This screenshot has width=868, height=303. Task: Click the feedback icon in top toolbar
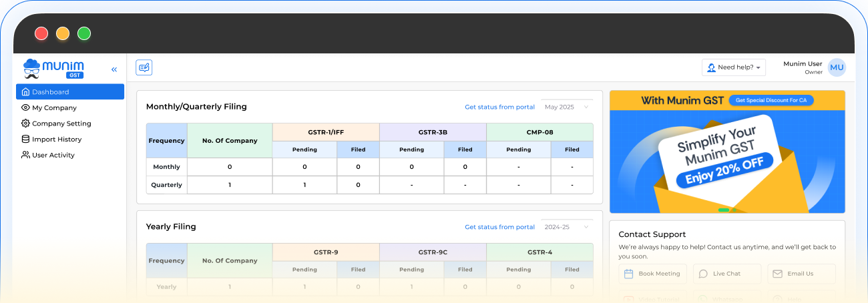(x=144, y=67)
